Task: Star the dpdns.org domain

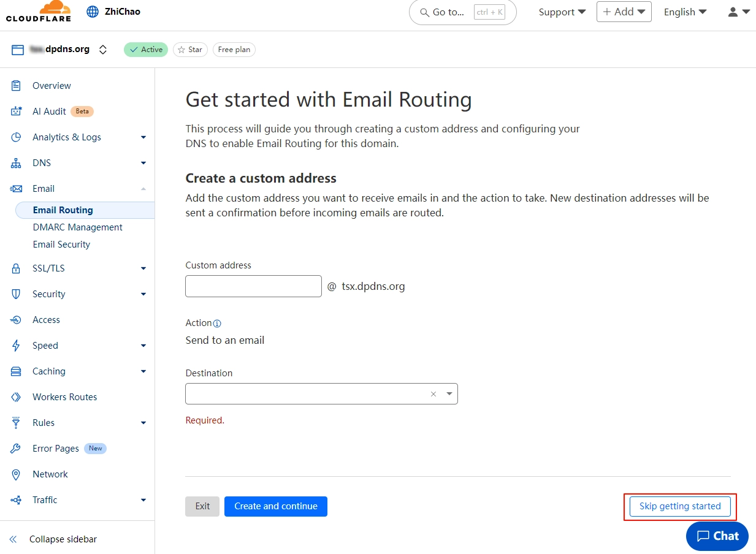Action: (190, 49)
